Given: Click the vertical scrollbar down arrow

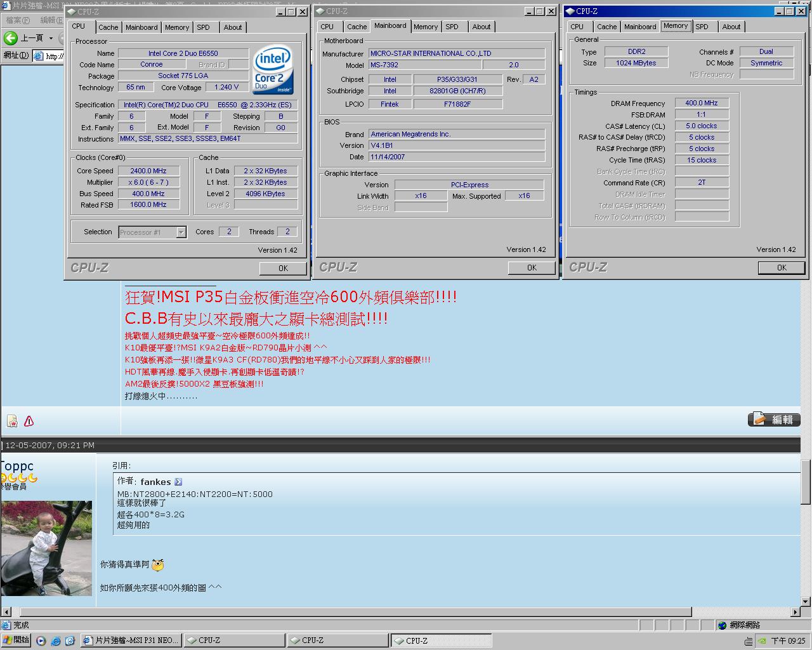Looking at the screenshot, I should point(806,602).
